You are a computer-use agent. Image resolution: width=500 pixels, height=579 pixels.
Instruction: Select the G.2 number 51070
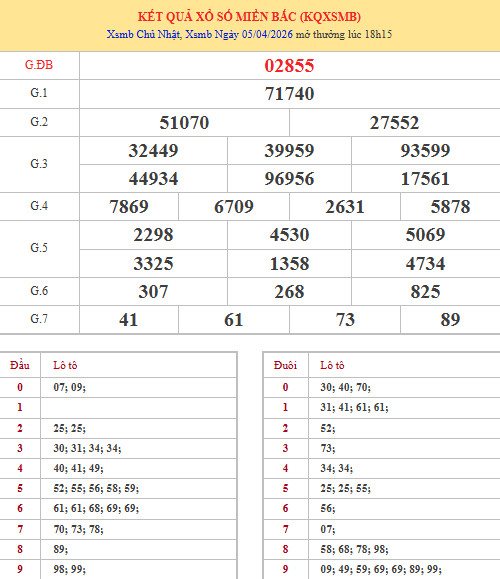[184, 123]
